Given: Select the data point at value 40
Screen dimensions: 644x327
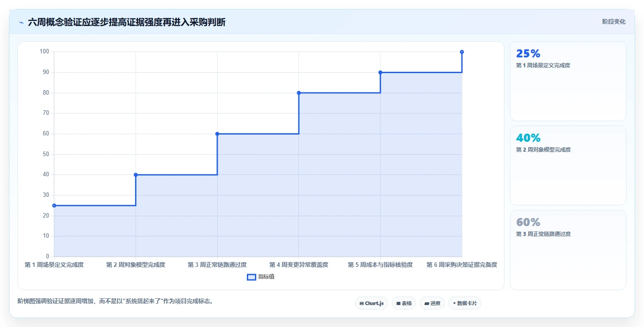Looking at the screenshot, I should pyautogui.click(x=136, y=175).
